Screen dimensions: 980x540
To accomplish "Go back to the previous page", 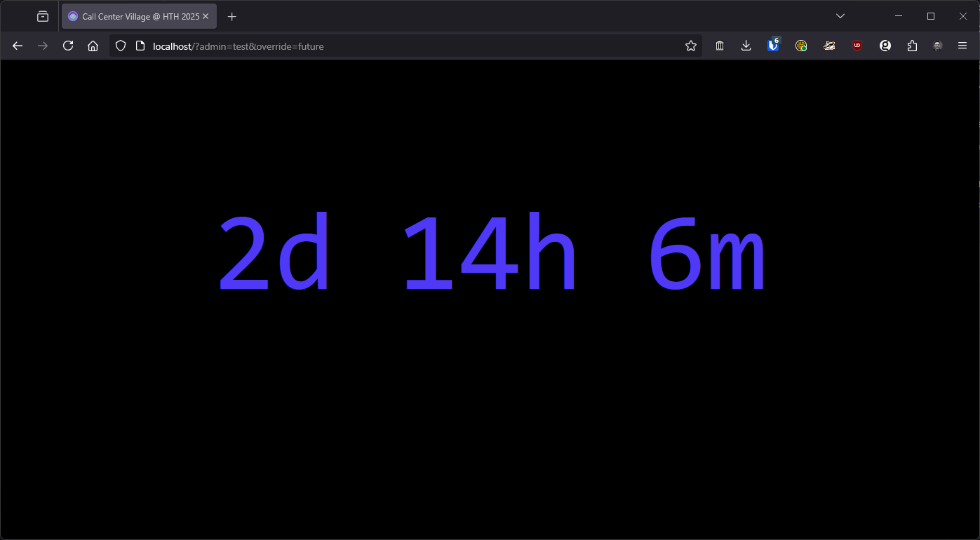I will [x=18, y=46].
